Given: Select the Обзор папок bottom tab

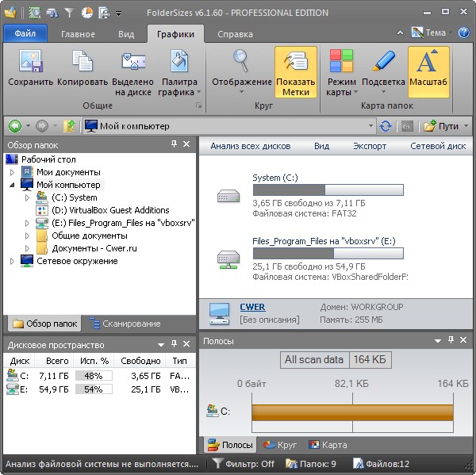Looking at the screenshot, I should click(44, 324).
